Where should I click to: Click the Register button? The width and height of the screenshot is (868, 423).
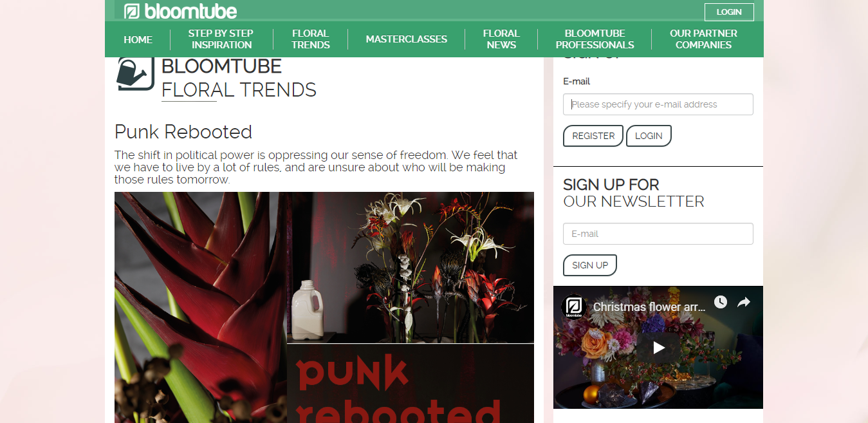pos(593,136)
